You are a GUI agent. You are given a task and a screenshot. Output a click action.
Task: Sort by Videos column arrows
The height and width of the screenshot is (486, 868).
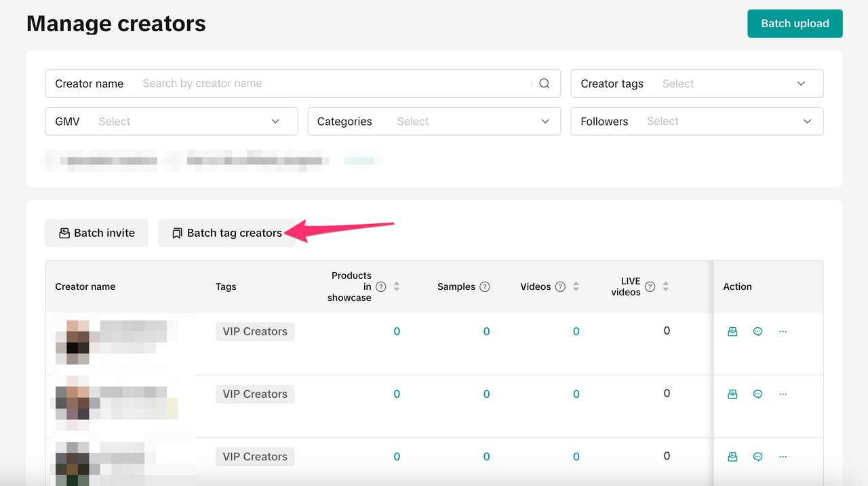click(576, 287)
